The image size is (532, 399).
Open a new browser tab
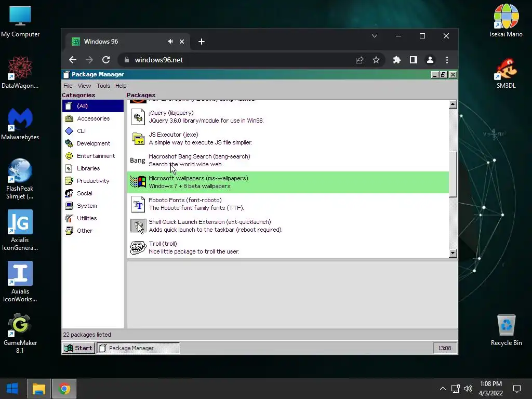(202, 42)
